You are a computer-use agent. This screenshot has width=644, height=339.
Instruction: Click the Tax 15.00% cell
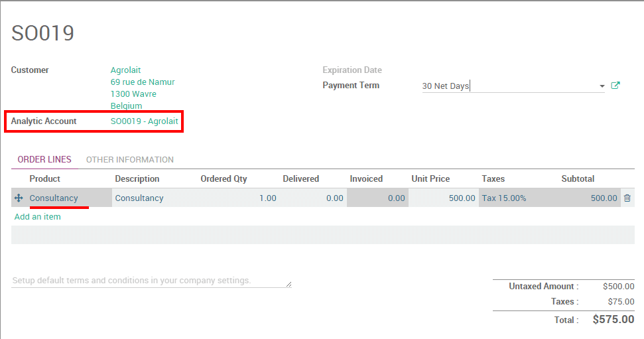tap(519, 198)
